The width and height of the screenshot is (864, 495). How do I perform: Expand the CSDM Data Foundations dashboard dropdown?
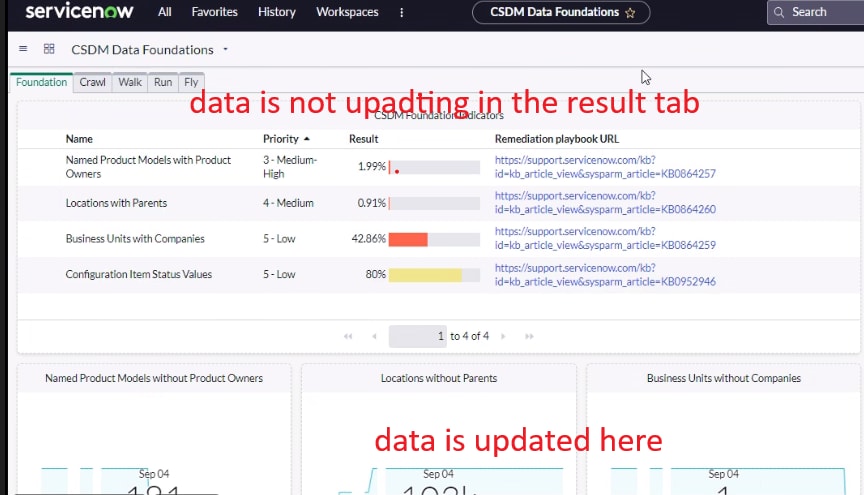pyautogui.click(x=225, y=50)
